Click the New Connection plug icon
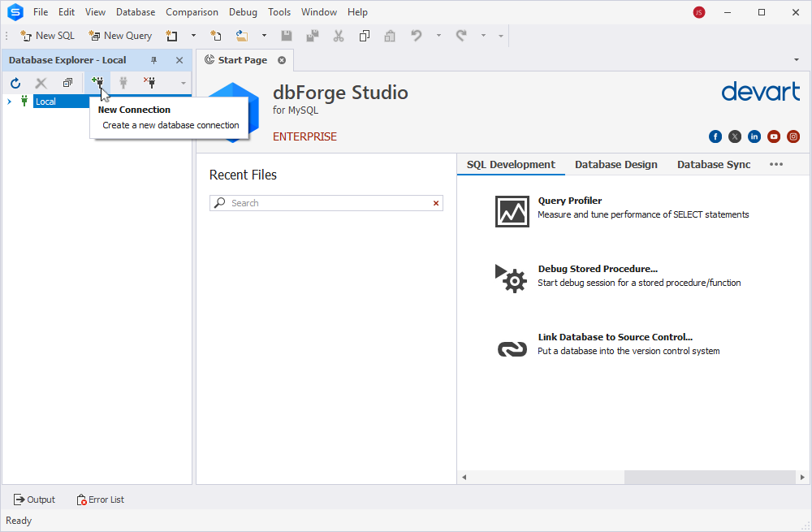This screenshot has height=532, width=812. [x=97, y=82]
